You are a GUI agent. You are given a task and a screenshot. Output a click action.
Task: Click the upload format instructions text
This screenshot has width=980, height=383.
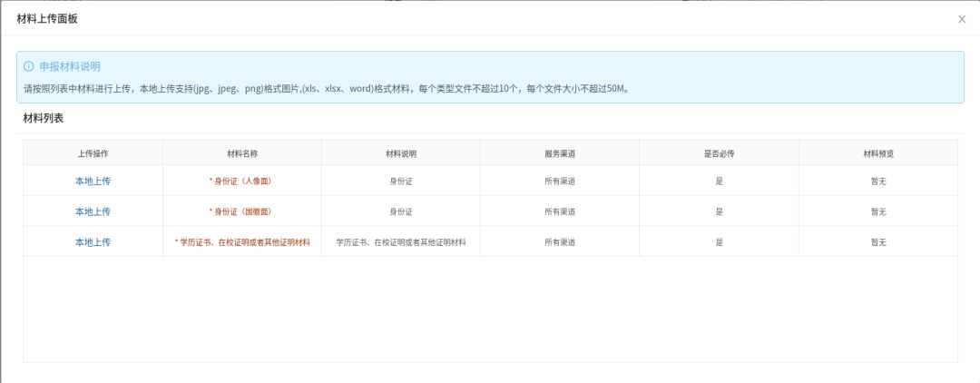click(x=328, y=88)
